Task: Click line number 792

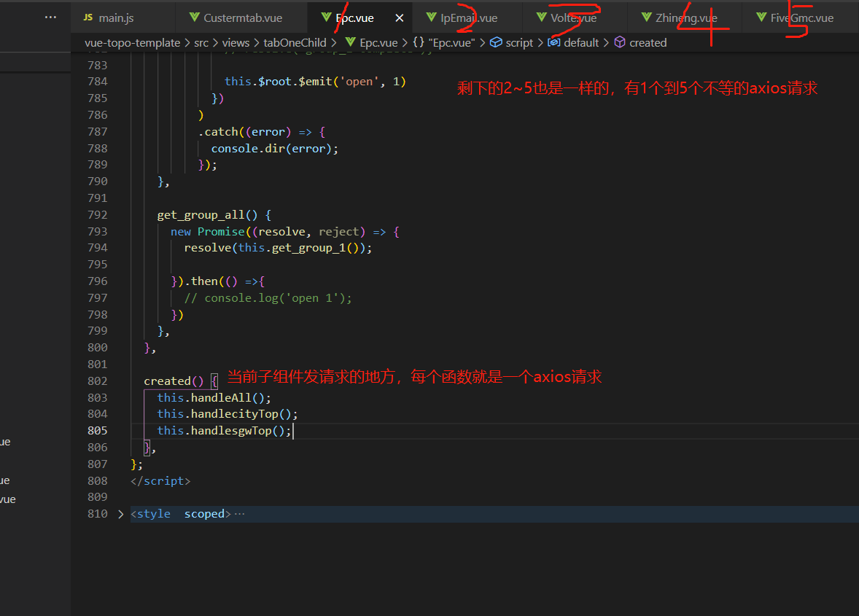Action: click(x=98, y=214)
